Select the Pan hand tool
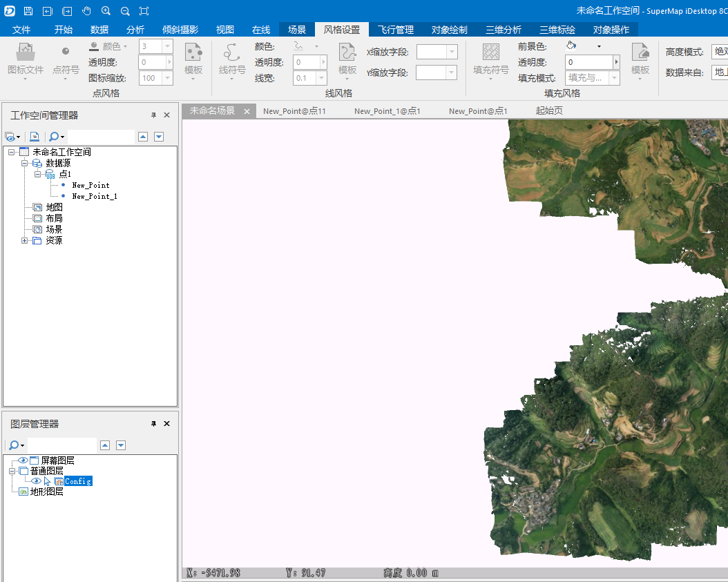Screen dimensions: 728x582 [86, 11]
